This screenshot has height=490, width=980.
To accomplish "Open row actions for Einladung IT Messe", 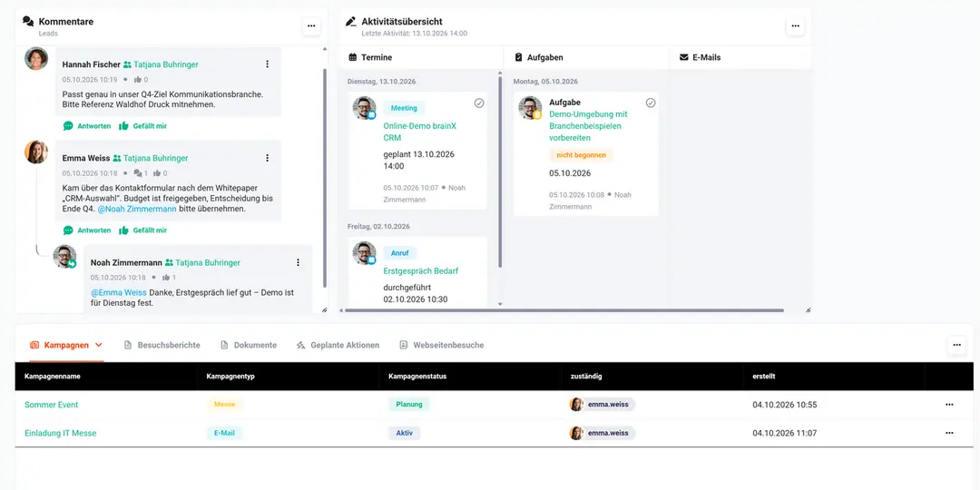I will 949,433.
